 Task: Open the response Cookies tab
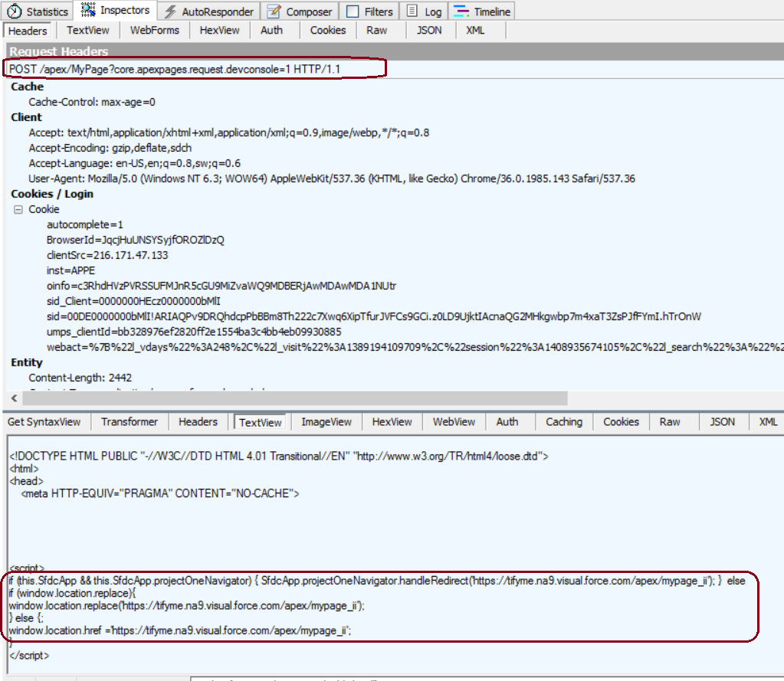(x=621, y=421)
